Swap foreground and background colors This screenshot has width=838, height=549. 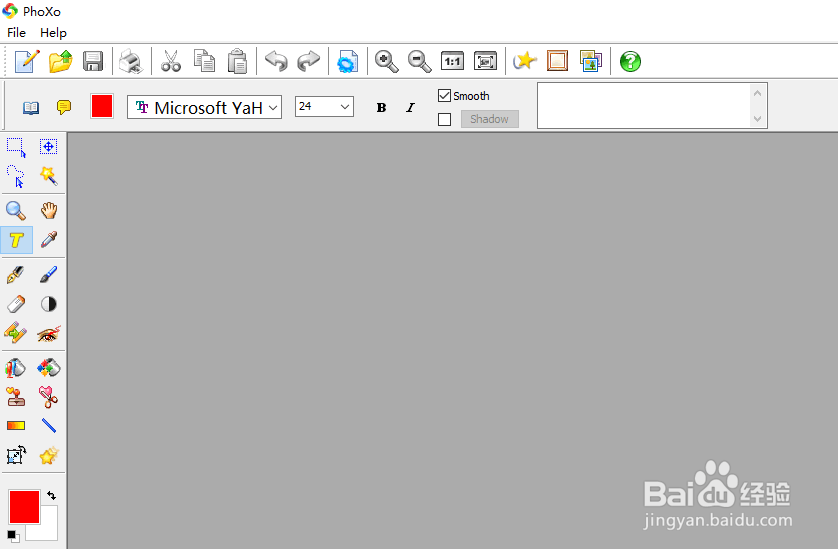pyautogui.click(x=51, y=496)
